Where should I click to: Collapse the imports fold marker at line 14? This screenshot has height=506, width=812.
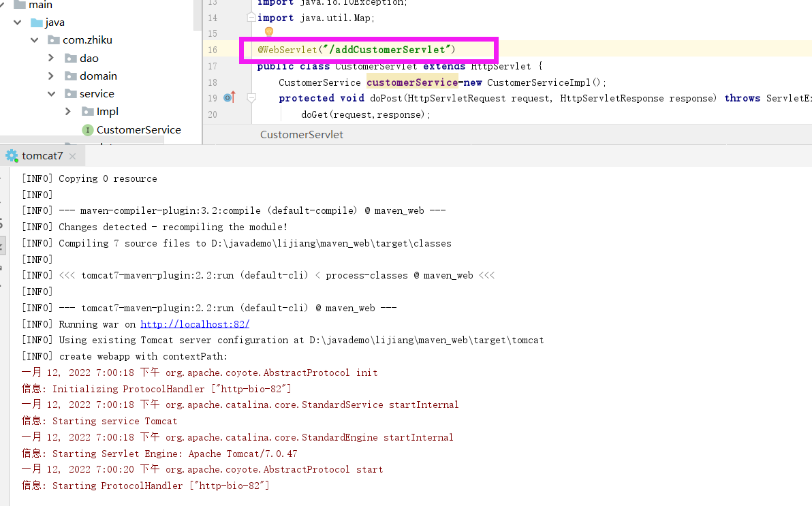tap(251, 18)
